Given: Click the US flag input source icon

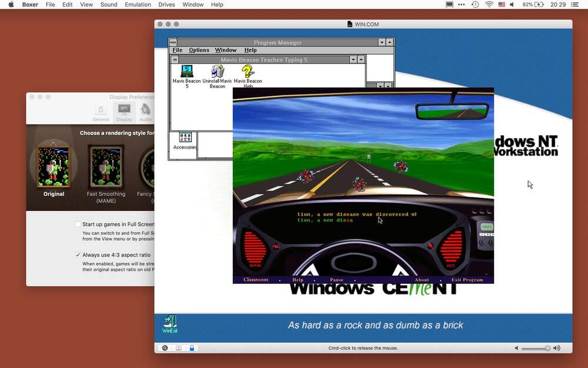Looking at the screenshot, I should pyautogui.click(x=502, y=5).
